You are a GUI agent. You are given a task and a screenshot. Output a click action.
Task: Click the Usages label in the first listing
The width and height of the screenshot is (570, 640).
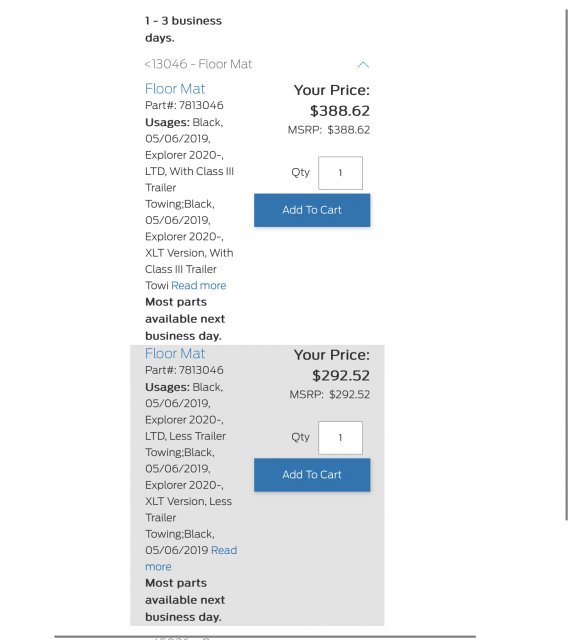point(167,122)
